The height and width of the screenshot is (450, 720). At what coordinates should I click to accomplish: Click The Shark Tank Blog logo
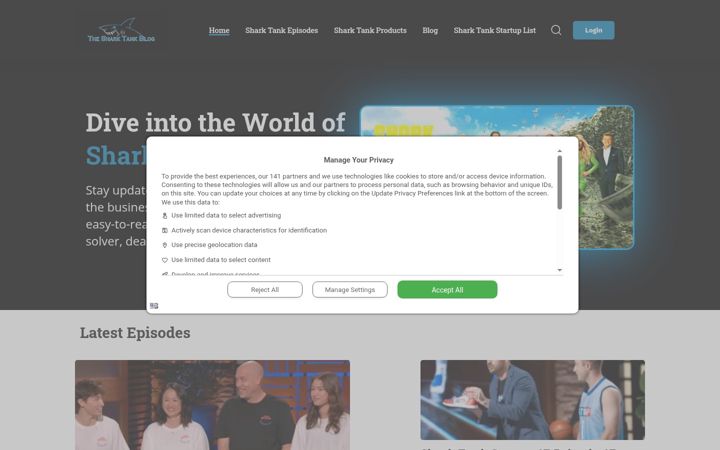pos(121,30)
